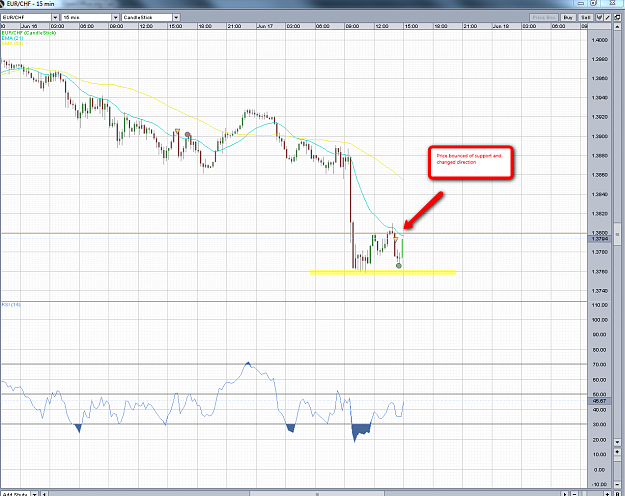
Task: Click the orange triangle marker near 15:00 Jun 16
Action: tap(177, 131)
